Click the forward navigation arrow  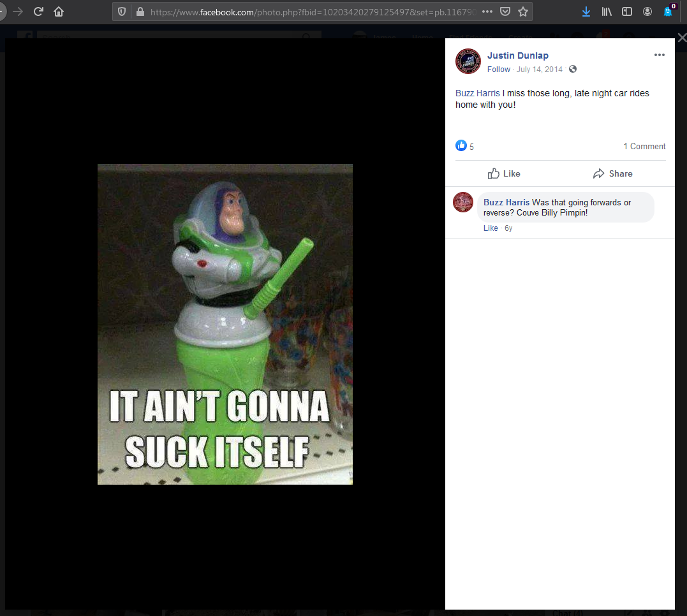(x=18, y=11)
